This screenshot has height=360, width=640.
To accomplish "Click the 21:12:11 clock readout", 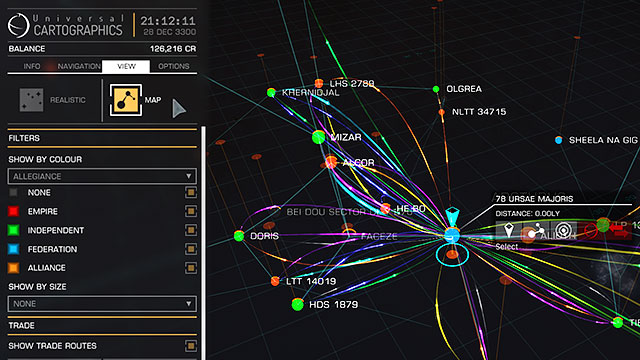I will click(168, 21).
